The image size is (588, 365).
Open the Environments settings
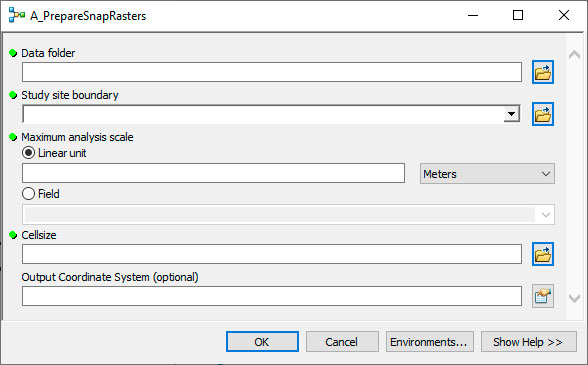430,342
